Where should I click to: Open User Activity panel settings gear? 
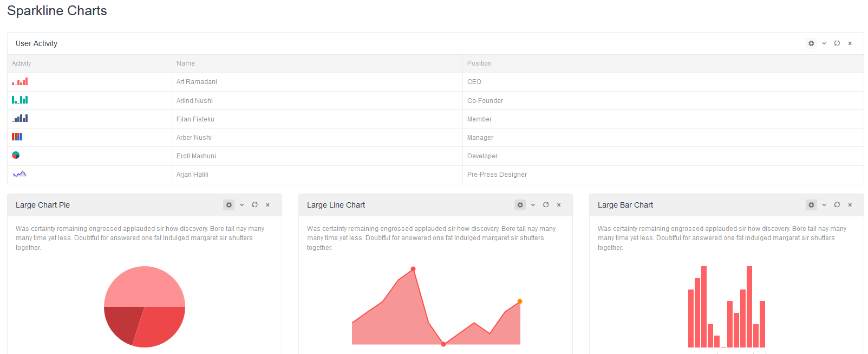pos(811,43)
